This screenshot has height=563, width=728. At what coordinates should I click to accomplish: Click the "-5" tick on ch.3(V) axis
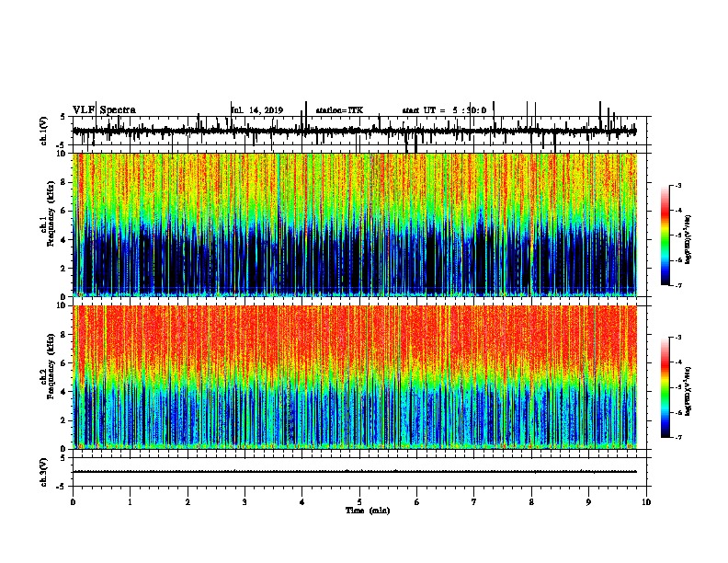point(63,487)
